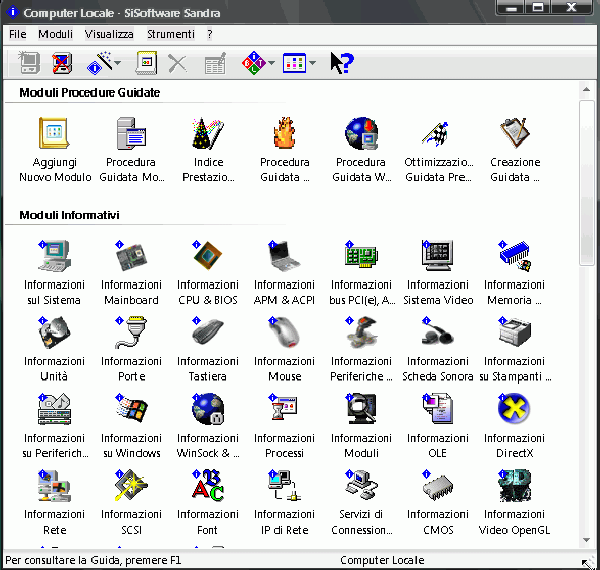The width and height of the screenshot is (600, 570).
Task: Select Informazioni Sistema Video
Action: click(438, 273)
